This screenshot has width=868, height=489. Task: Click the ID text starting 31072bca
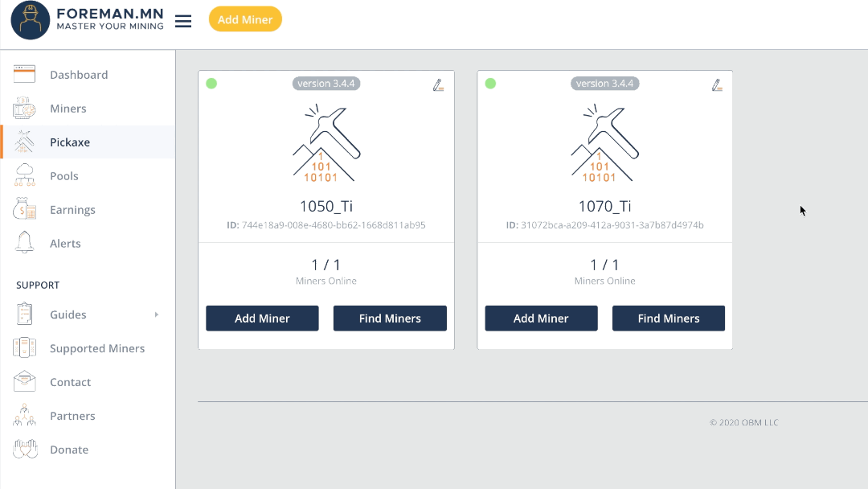(x=604, y=225)
